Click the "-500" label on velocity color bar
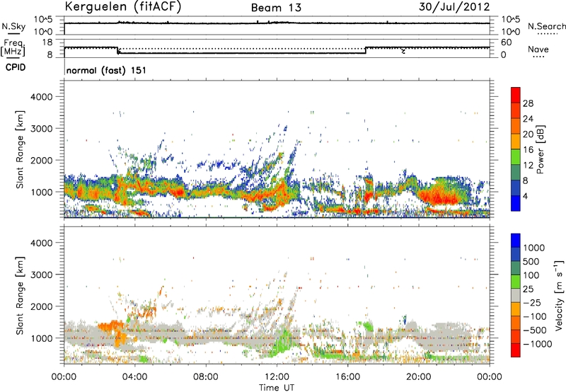Viewport: 566px width, 392px height. pos(535,330)
